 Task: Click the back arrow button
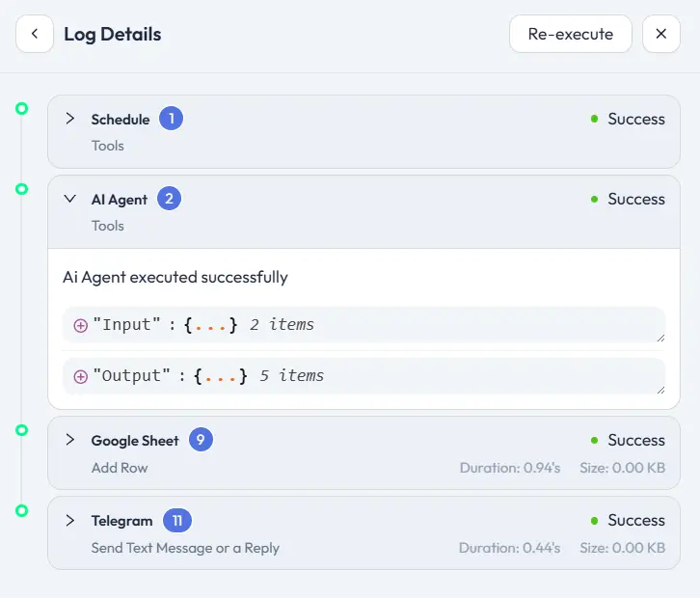tap(35, 34)
